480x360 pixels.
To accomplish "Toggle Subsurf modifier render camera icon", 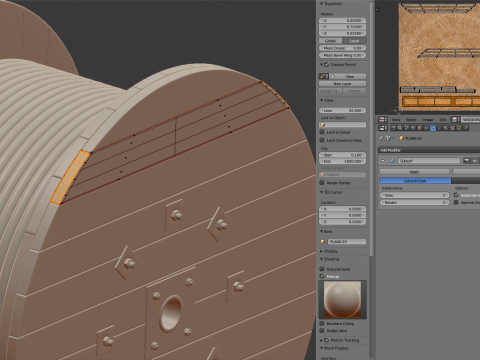I will pos(467,161).
